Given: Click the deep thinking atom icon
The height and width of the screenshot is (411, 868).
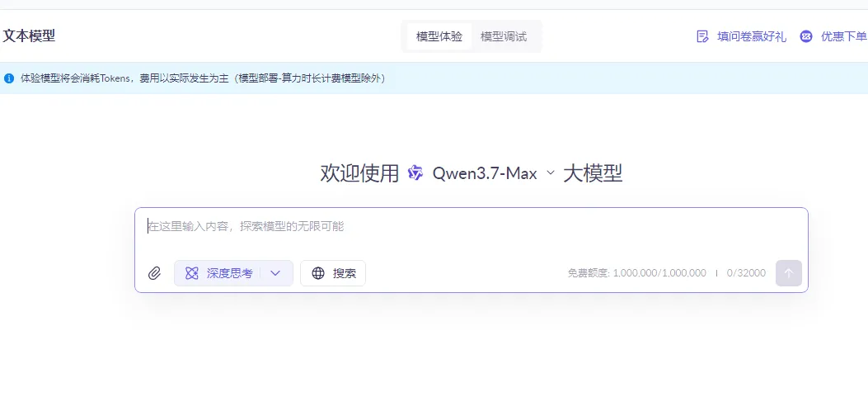Looking at the screenshot, I should (191, 273).
